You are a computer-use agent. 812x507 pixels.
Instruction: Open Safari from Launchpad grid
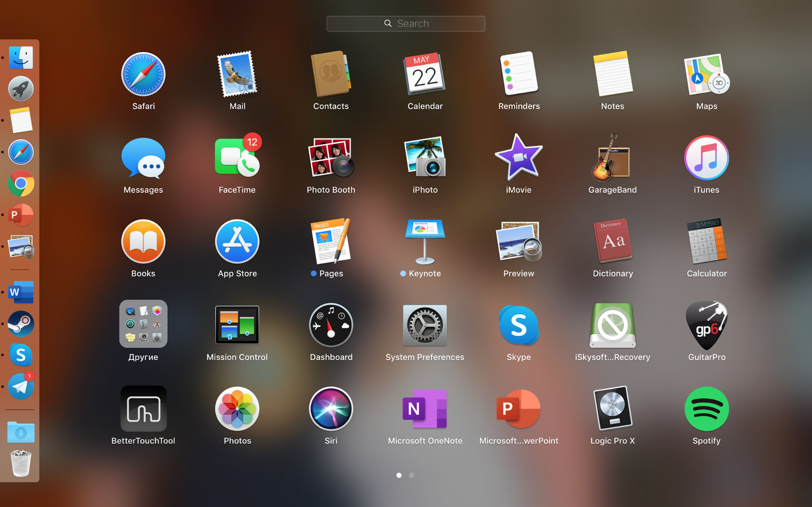[143, 74]
